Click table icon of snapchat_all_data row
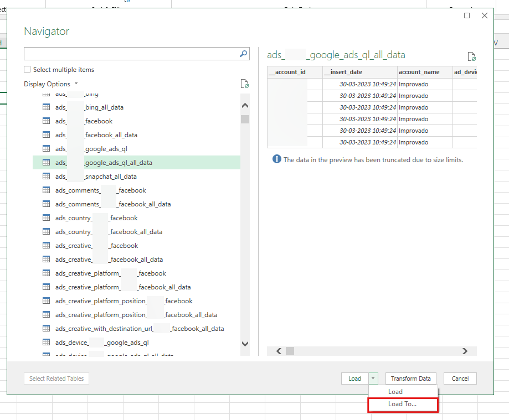Viewport: 509px width, 420px height. pyautogui.click(x=47, y=176)
